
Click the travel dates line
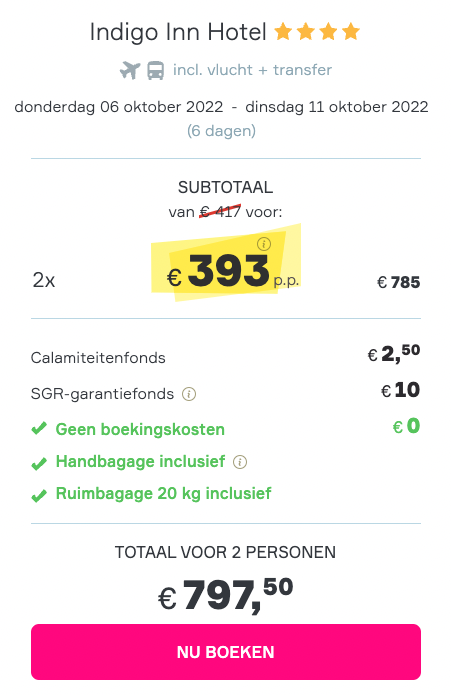(221, 107)
